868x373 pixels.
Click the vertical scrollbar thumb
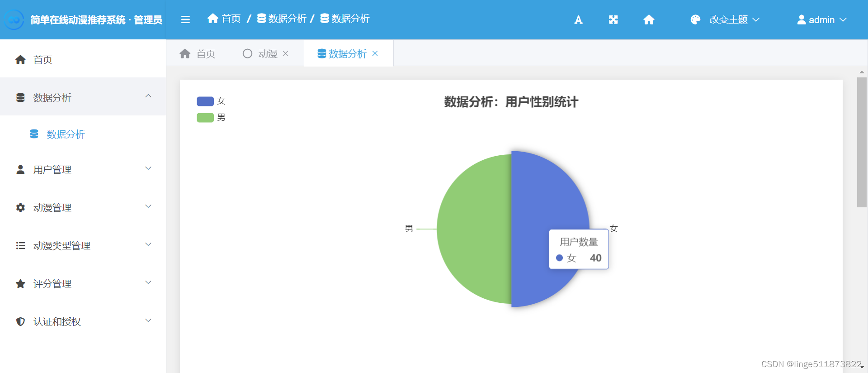click(862, 142)
